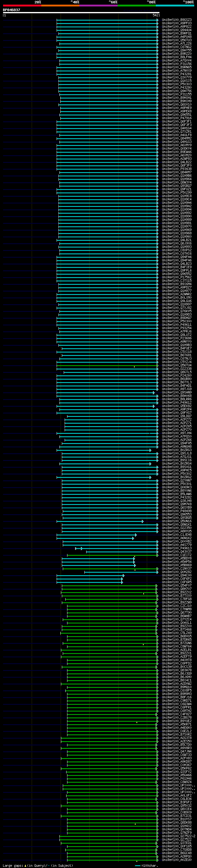Click label UniRef100_P49612

177,402
